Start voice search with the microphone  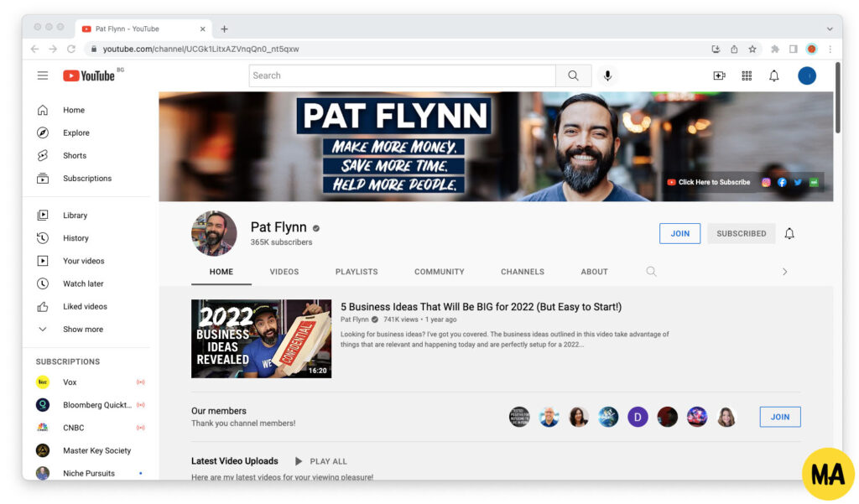point(607,75)
